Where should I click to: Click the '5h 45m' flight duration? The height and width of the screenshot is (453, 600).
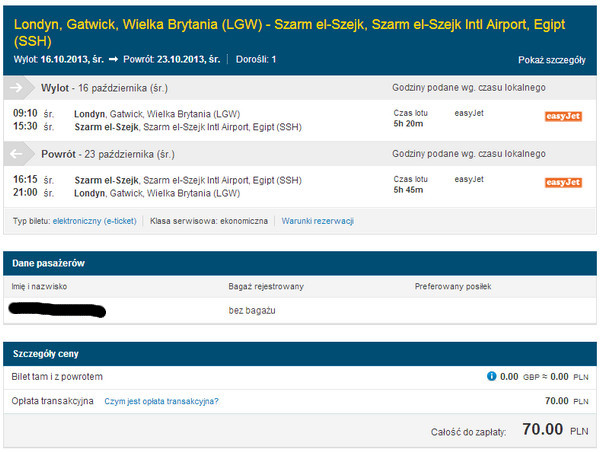tap(408, 190)
